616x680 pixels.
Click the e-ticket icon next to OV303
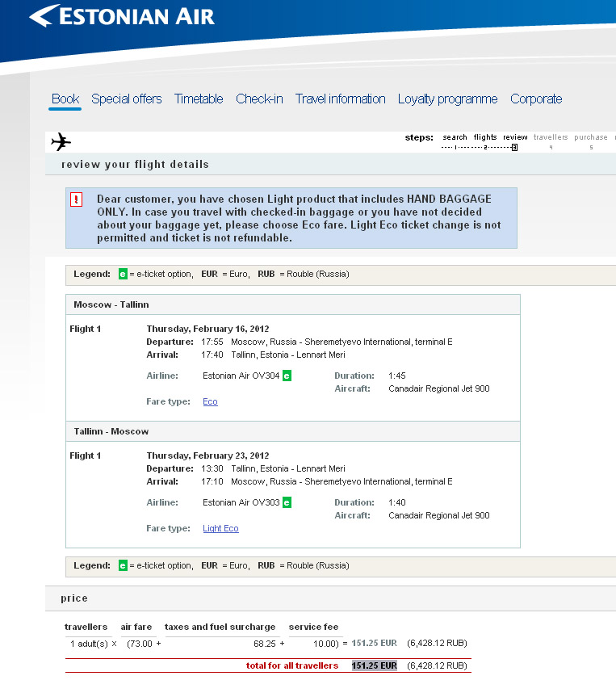click(x=287, y=502)
